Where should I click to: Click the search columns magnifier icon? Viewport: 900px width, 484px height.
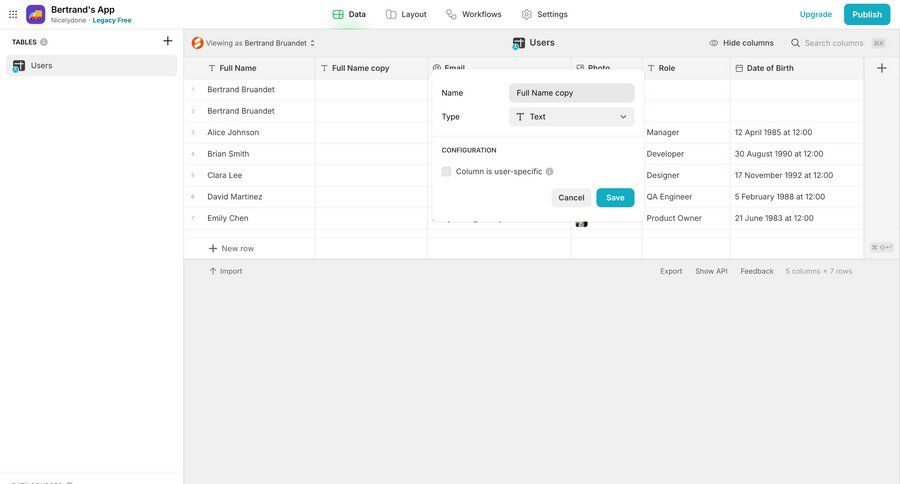796,43
